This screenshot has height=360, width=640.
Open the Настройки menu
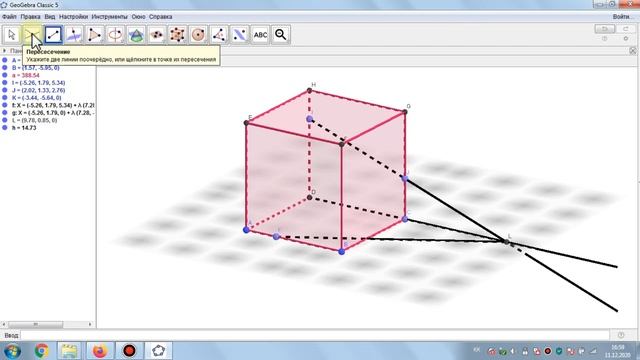pos(73,17)
